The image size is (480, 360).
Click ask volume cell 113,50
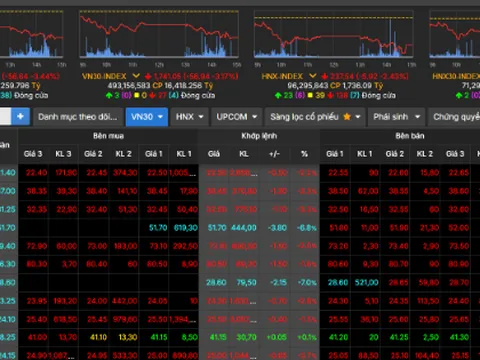point(428,301)
